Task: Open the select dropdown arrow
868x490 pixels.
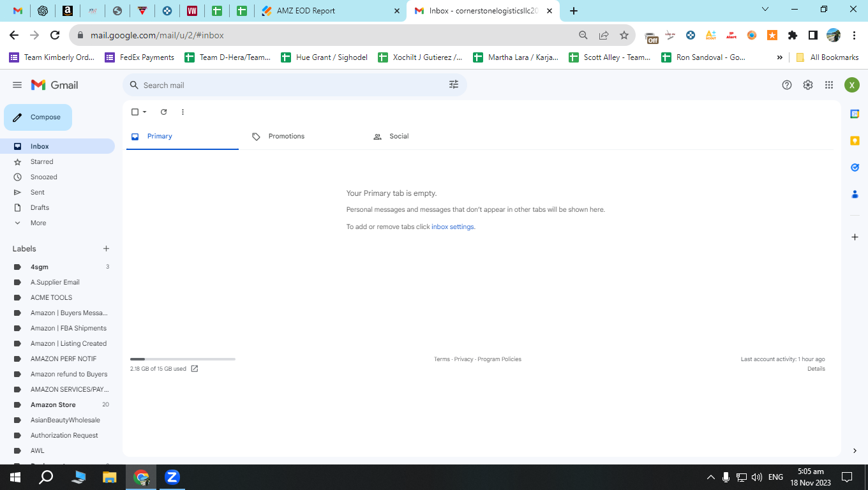Action: [145, 112]
